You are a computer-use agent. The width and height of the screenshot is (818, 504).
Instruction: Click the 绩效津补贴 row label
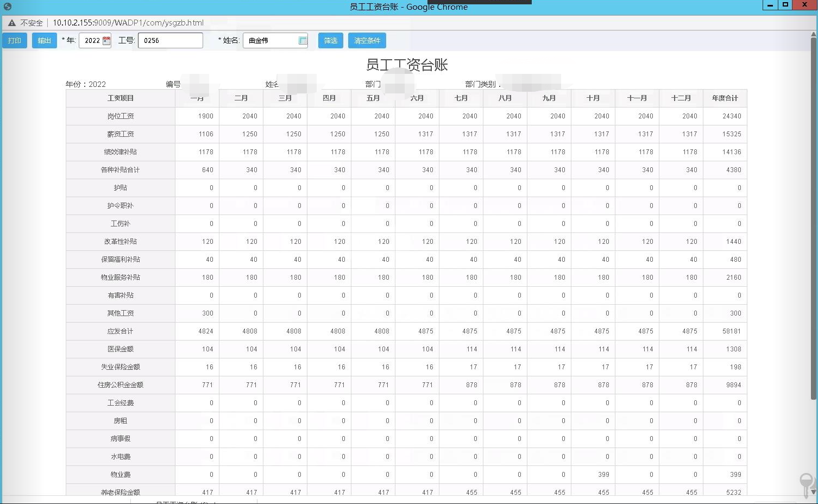(121, 152)
